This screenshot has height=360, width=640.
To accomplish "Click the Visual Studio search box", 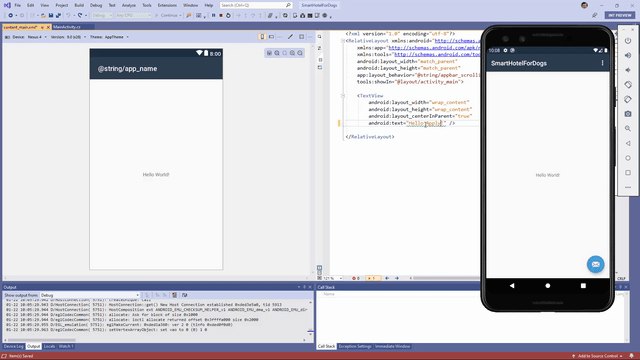I will pyautogui.click(x=256, y=5).
